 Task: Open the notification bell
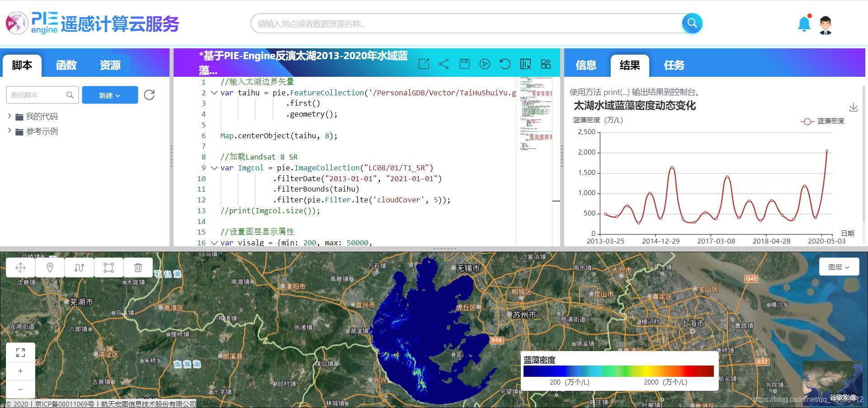(804, 23)
